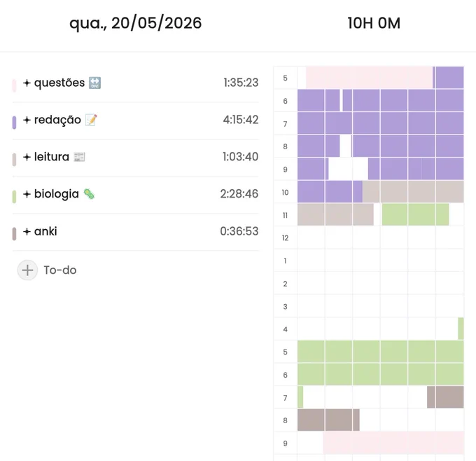Viewport: 476px width, 461px height.
Task: Click the plus icon beside questões
Action: coord(27,83)
